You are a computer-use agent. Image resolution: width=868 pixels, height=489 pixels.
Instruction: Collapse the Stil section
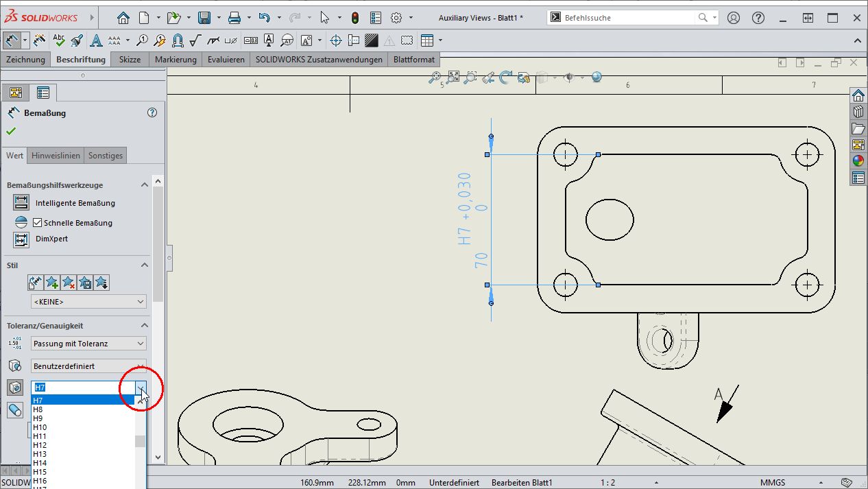point(145,265)
